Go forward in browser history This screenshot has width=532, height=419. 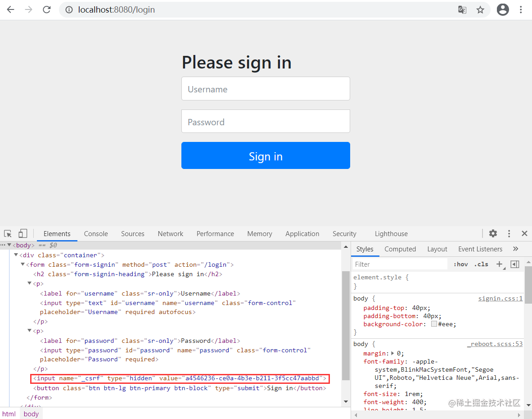[28, 9]
